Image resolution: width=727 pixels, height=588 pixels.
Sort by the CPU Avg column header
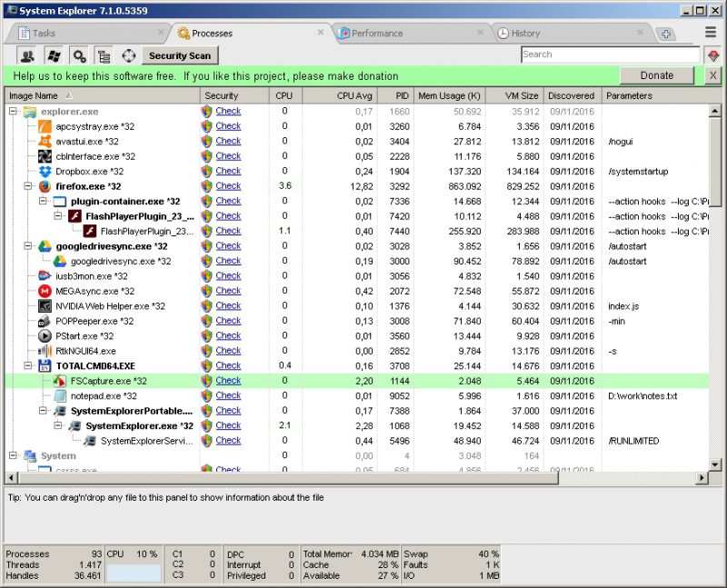tap(340, 95)
